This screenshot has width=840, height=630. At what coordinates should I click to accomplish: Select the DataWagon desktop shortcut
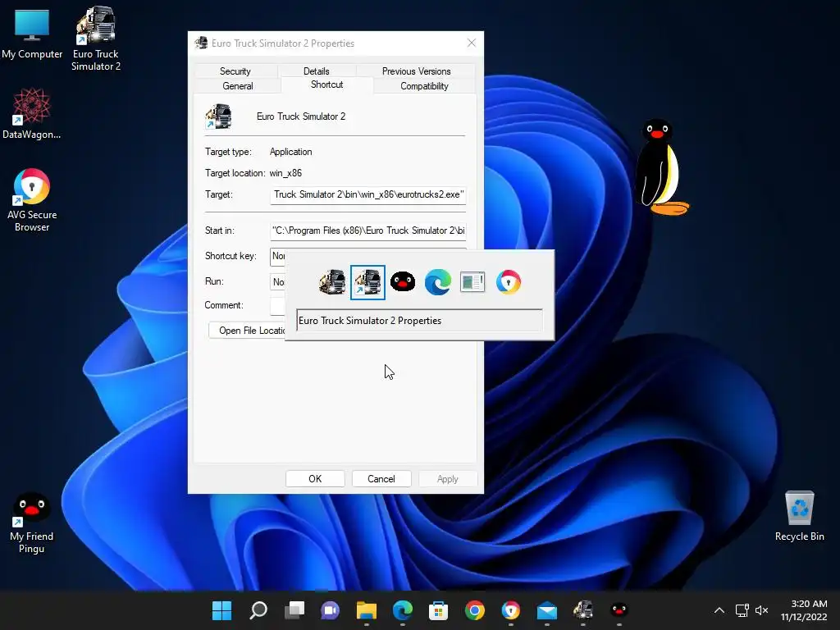click(32, 113)
